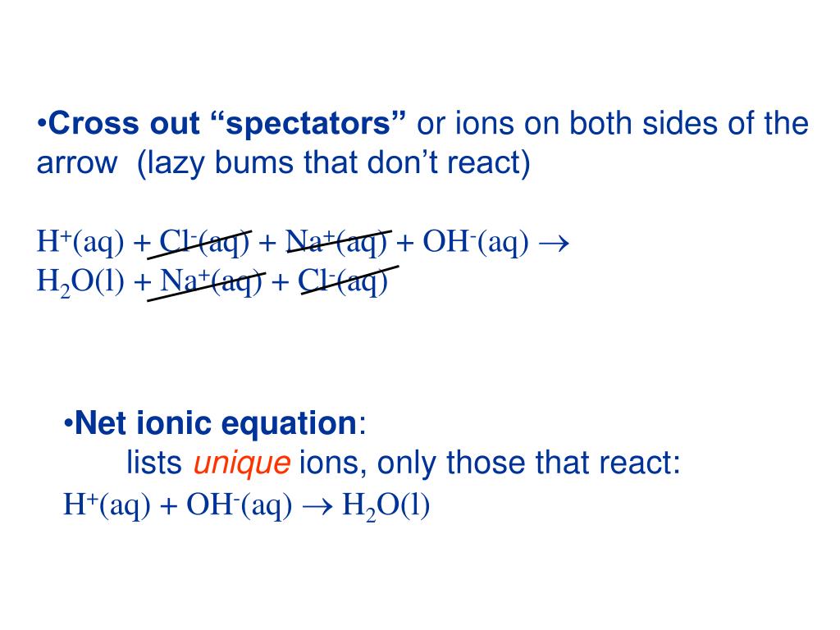The image size is (840, 630).
Task: Click OH-(aq) in the net ionic equation
Action: pyautogui.click(x=240, y=505)
